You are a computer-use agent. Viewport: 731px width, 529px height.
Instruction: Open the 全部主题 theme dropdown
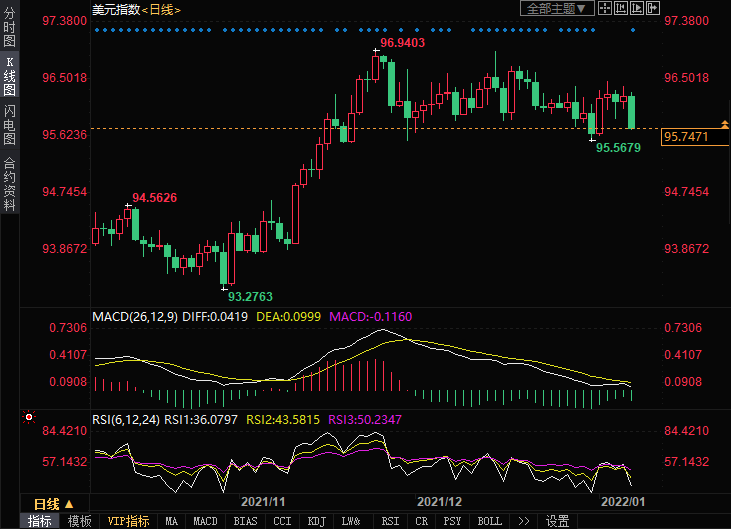pos(557,9)
